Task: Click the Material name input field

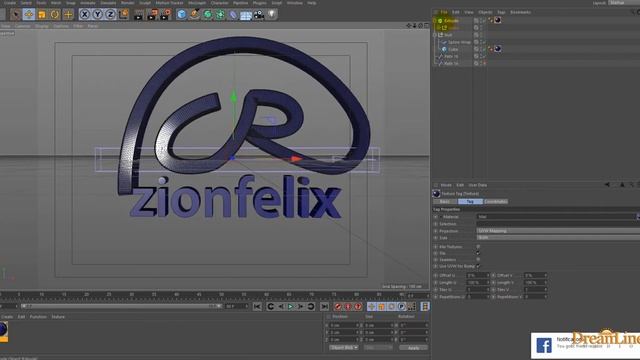Action: click(x=557, y=217)
